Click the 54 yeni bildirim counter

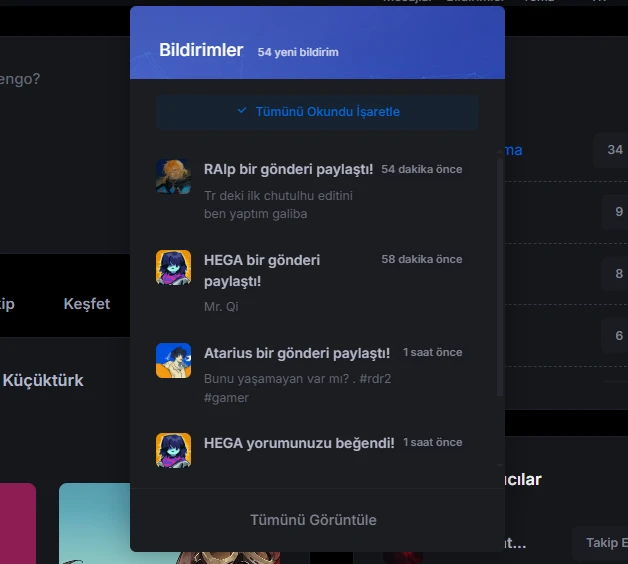click(x=298, y=52)
